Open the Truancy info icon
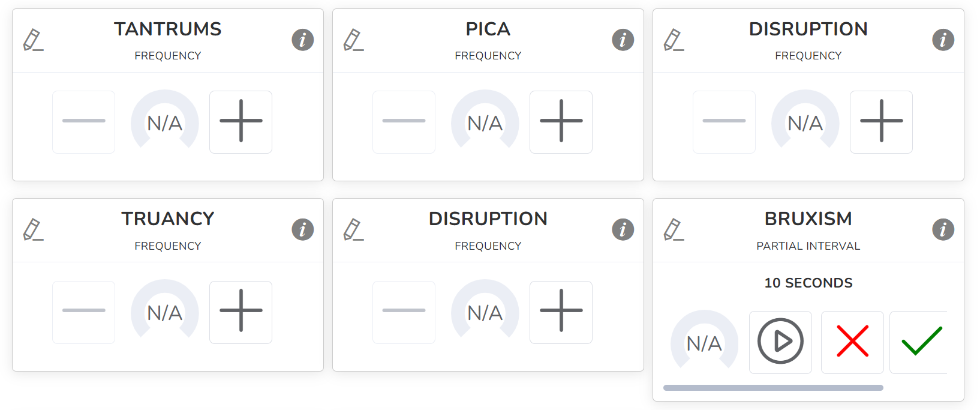This screenshot has width=980, height=410. point(302,230)
